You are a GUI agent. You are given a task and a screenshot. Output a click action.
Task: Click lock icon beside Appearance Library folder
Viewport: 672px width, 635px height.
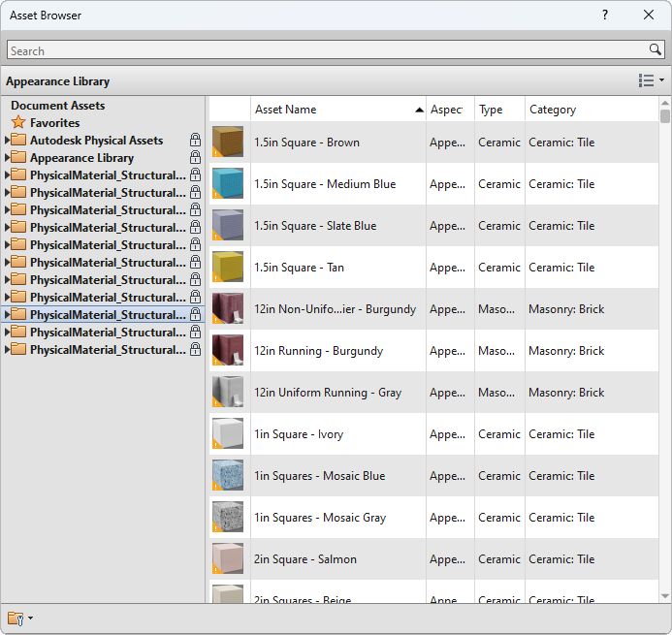tap(196, 157)
